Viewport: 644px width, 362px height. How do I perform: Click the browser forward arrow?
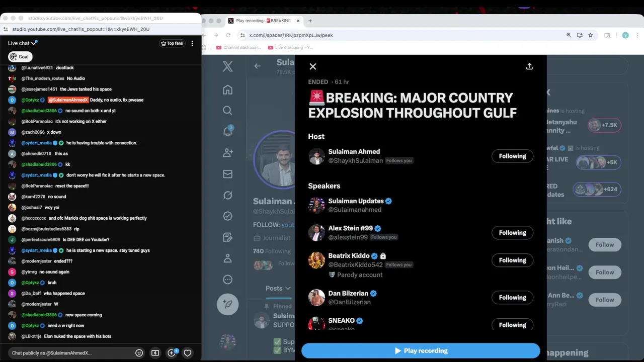[216, 35]
